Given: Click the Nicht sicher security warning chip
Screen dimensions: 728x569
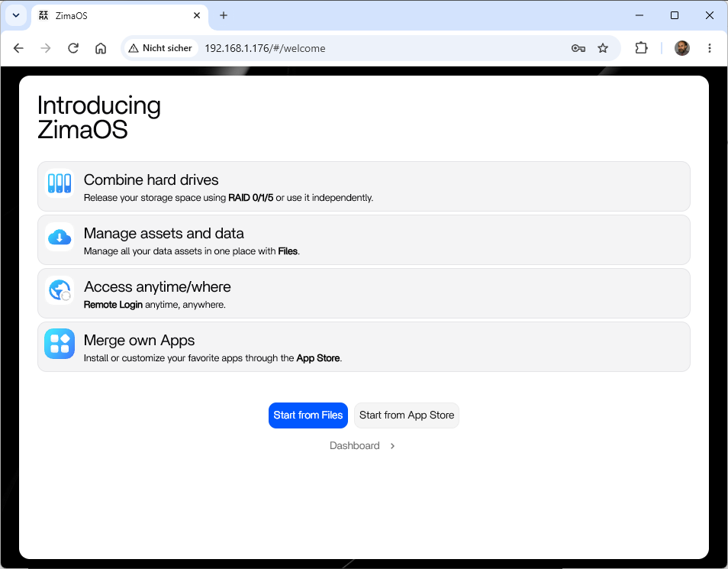Looking at the screenshot, I should [x=161, y=48].
